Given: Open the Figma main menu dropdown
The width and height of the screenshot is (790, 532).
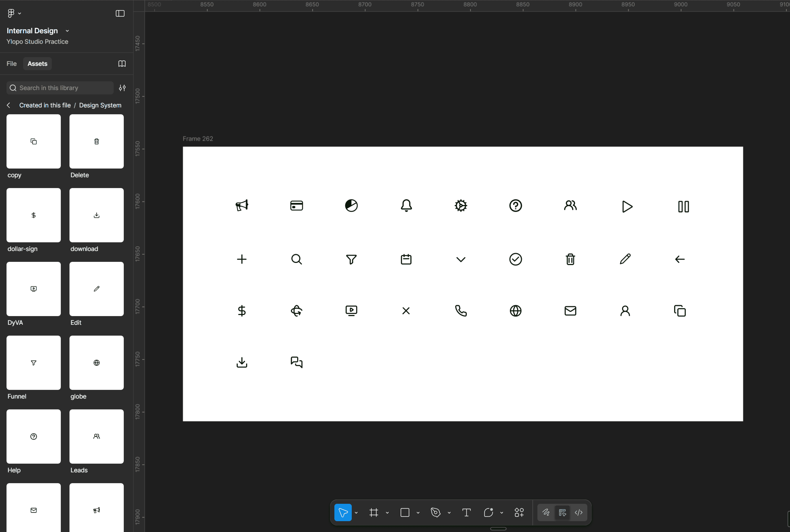Looking at the screenshot, I should click(14, 13).
